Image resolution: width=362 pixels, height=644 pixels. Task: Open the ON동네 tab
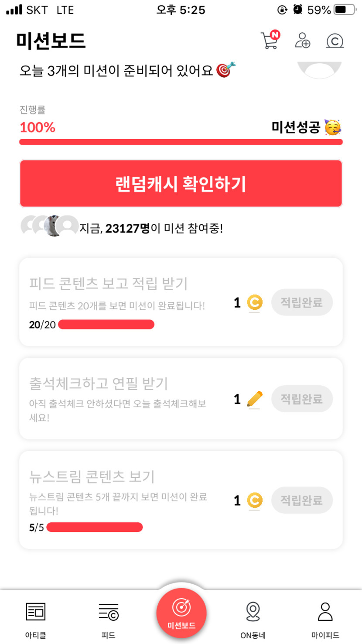tap(253, 619)
